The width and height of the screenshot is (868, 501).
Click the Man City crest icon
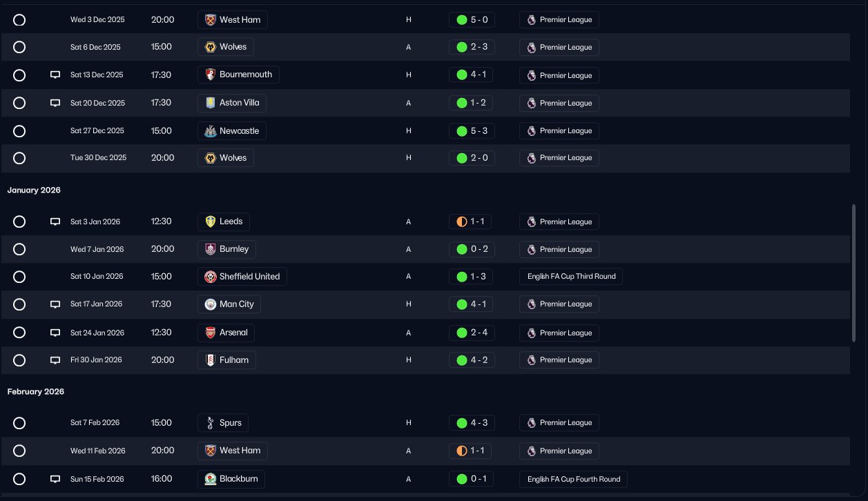[x=211, y=304]
